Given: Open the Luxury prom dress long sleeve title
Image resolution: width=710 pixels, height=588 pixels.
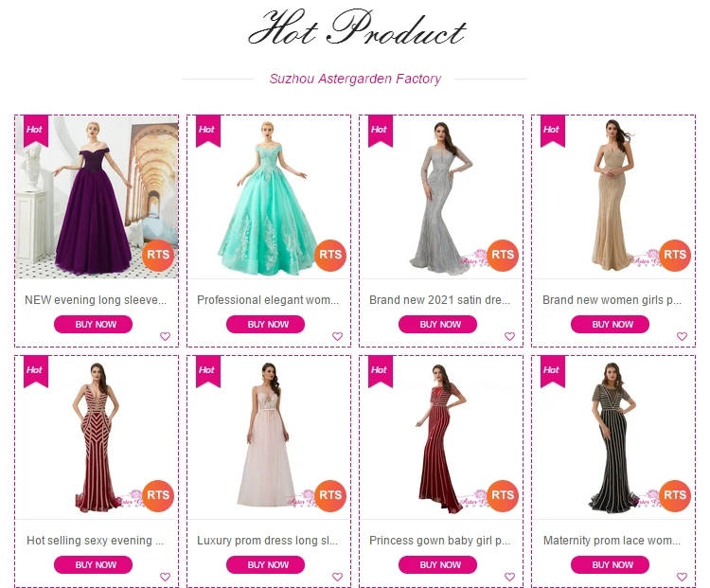Looking at the screenshot, I should pos(267,541).
